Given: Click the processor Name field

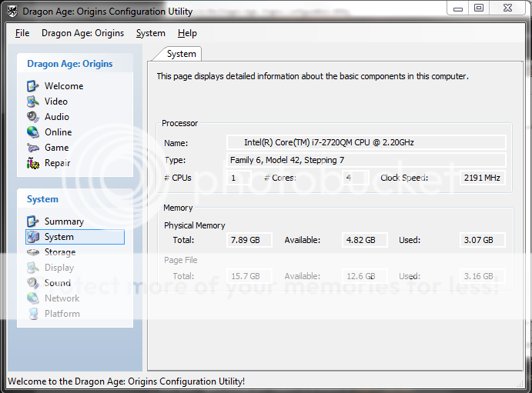Looking at the screenshot, I should point(366,142).
